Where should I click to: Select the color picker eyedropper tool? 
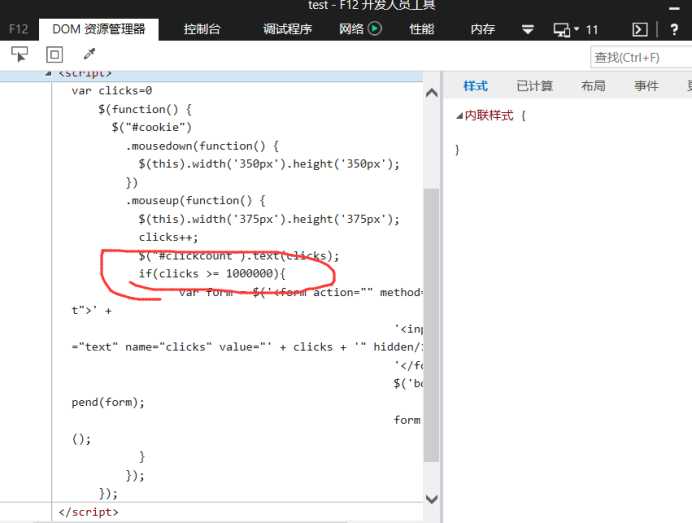[89, 54]
